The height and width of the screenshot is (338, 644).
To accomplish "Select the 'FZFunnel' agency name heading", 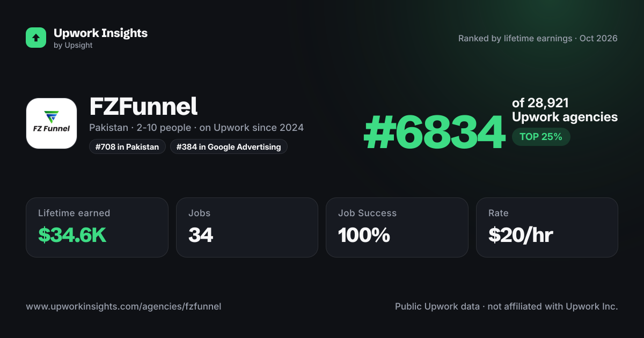I will tap(143, 106).
